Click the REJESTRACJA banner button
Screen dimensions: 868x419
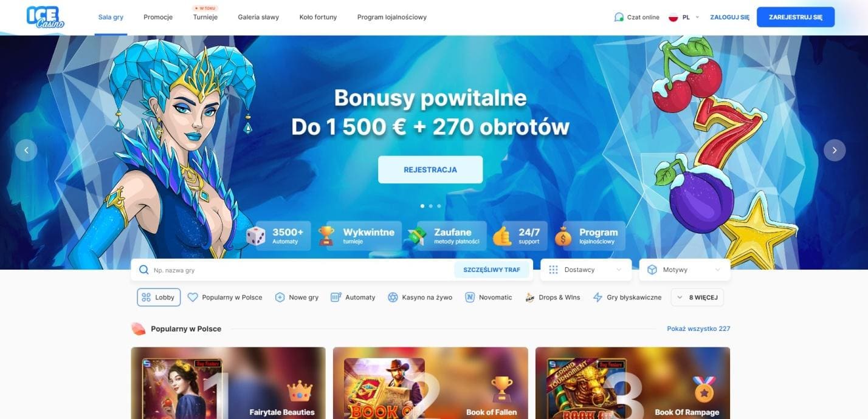(430, 169)
